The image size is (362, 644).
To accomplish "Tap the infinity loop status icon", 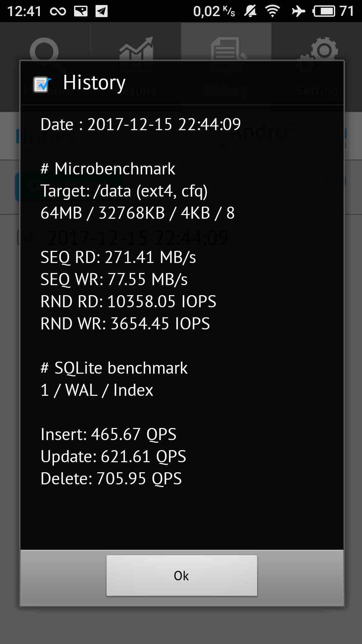I will pos(58,11).
